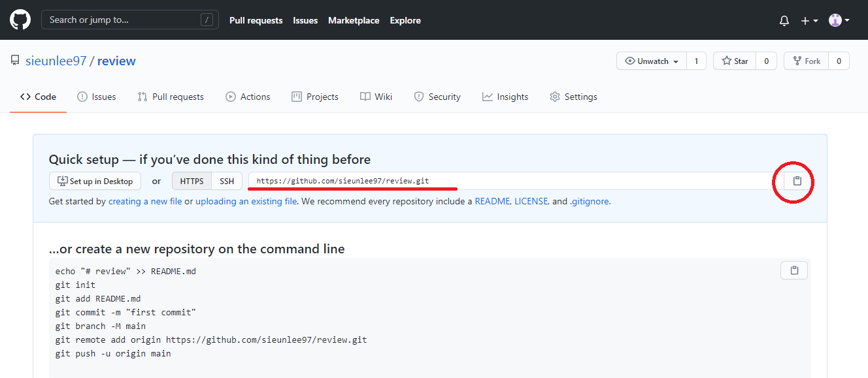The height and width of the screenshot is (378, 868).
Task: Select the HTTPS protocol option
Action: (x=192, y=181)
